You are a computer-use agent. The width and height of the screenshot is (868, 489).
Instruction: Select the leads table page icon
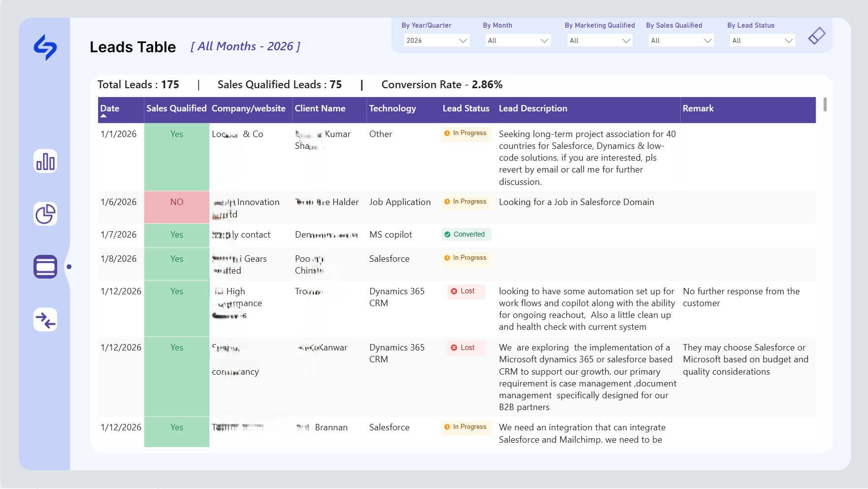point(45,267)
